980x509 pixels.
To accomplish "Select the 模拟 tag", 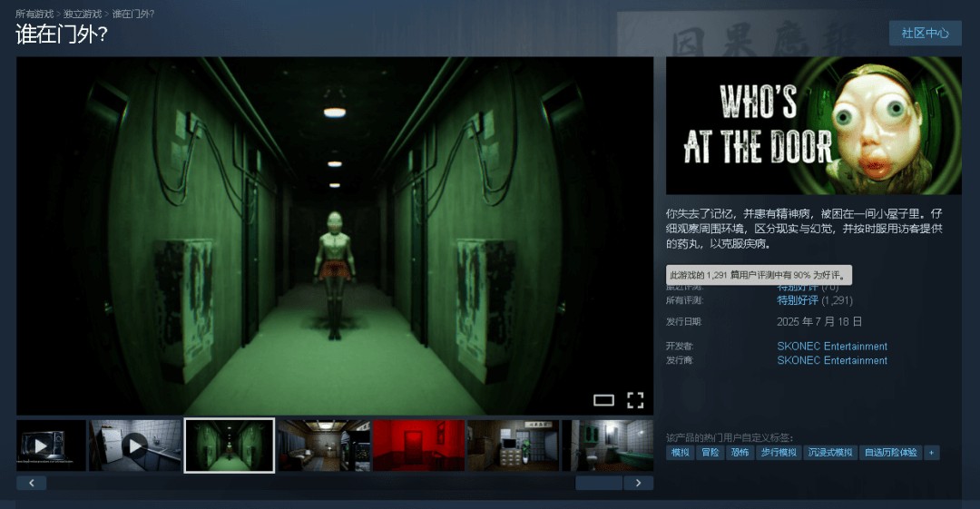I will coord(680,452).
